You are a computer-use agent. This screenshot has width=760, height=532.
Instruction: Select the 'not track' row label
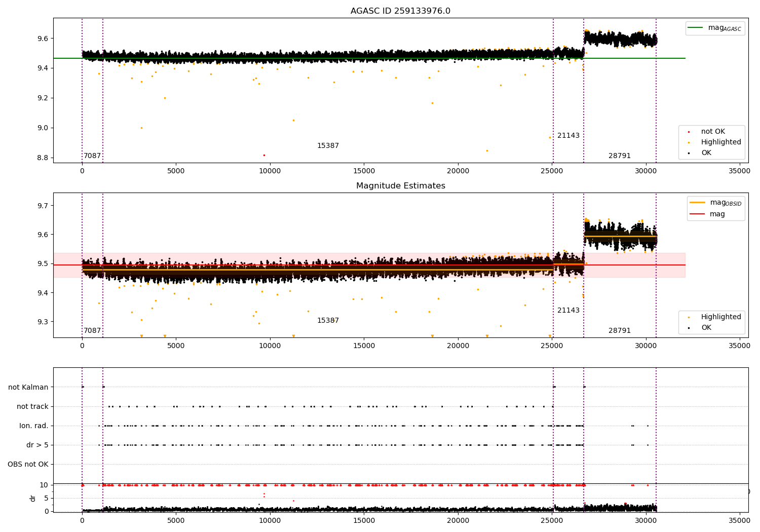pos(32,406)
